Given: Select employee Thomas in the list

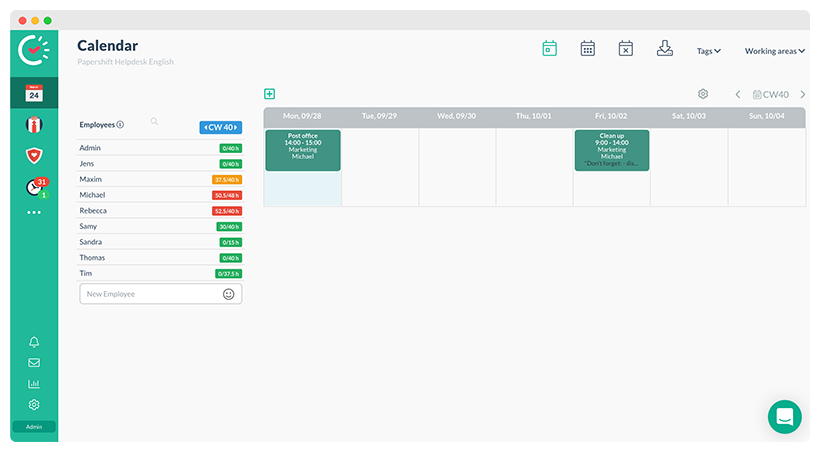Looking at the screenshot, I should [x=160, y=257].
